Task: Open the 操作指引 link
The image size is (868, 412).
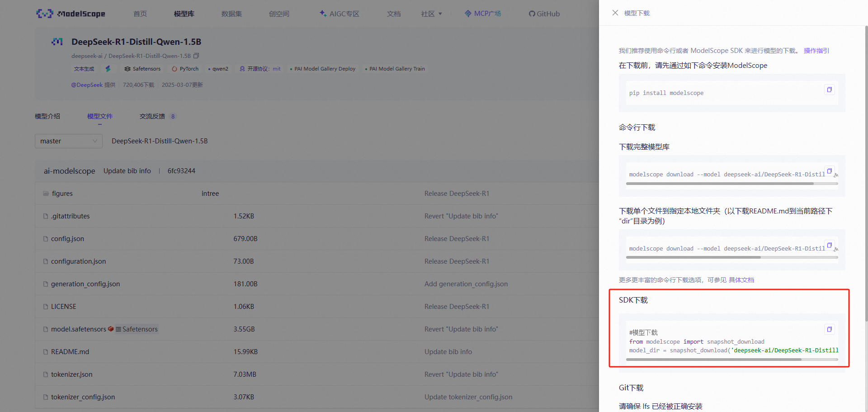Action: click(816, 51)
